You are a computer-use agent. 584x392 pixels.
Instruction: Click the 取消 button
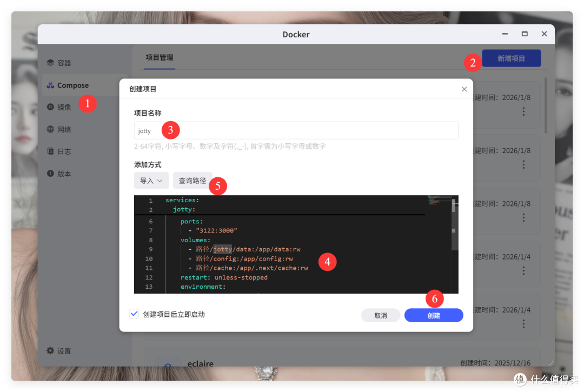(x=381, y=315)
